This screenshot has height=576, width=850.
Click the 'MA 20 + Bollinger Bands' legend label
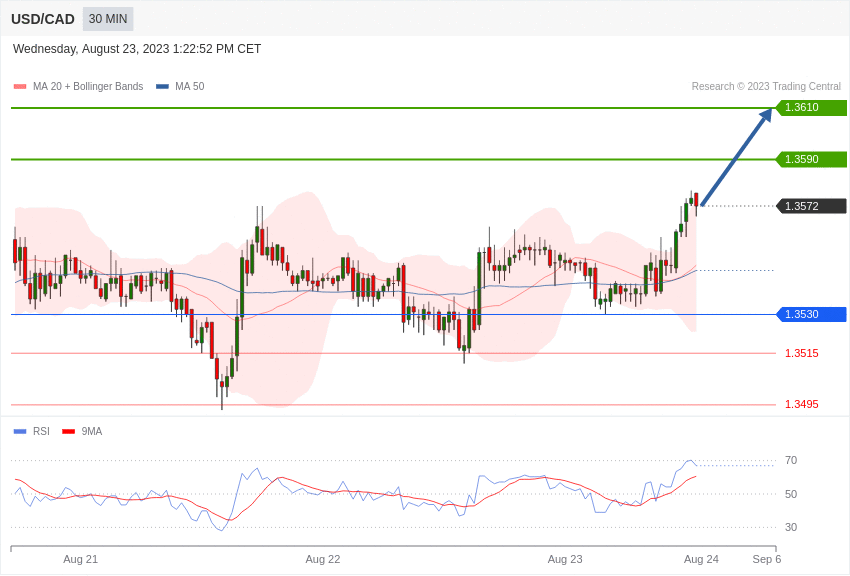(88, 87)
